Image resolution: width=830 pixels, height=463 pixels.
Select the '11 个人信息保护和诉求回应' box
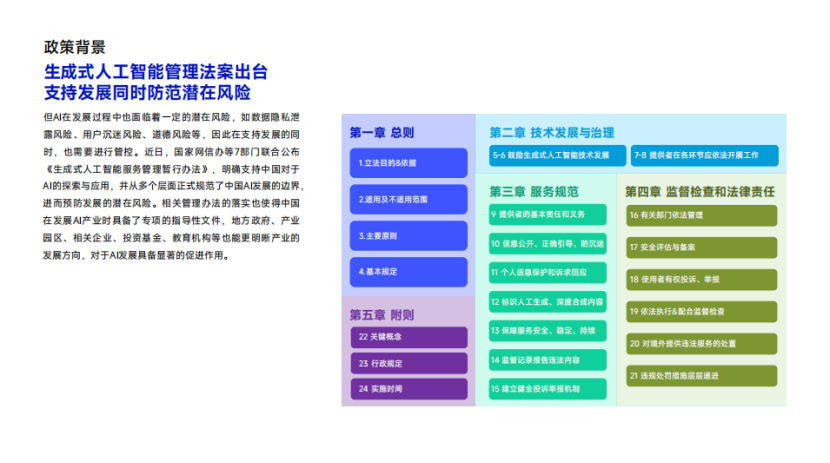pyautogui.click(x=547, y=273)
